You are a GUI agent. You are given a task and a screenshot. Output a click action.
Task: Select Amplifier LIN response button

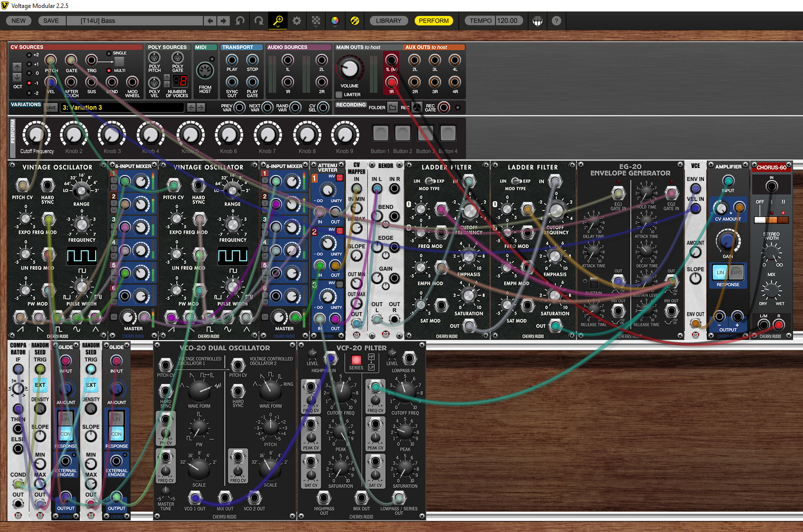click(720, 273)
